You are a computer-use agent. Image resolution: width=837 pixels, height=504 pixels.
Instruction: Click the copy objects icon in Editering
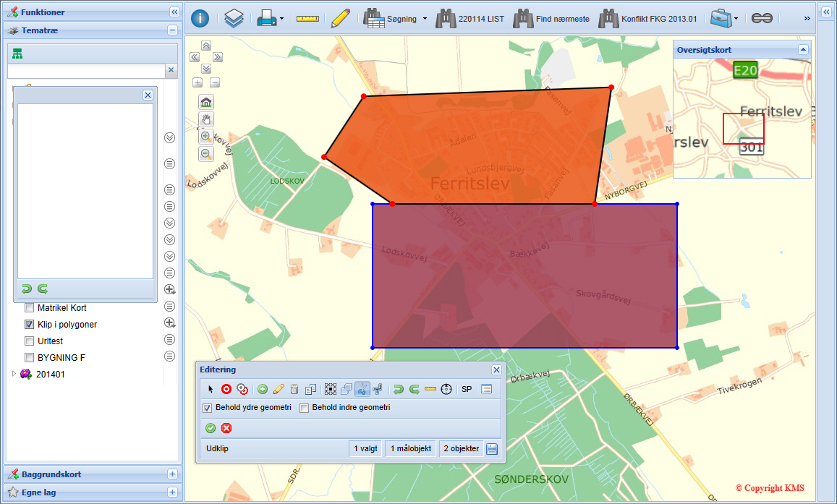point(310,389)
